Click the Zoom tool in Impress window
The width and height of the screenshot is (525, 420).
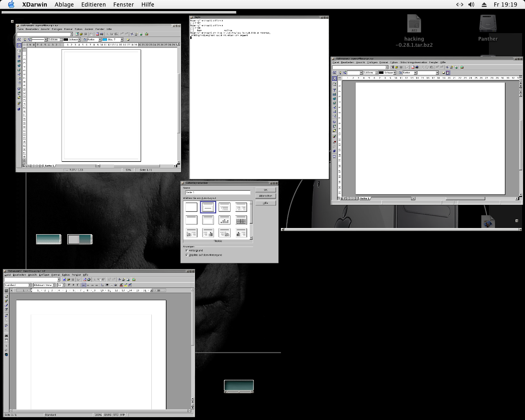pos(334,84)
